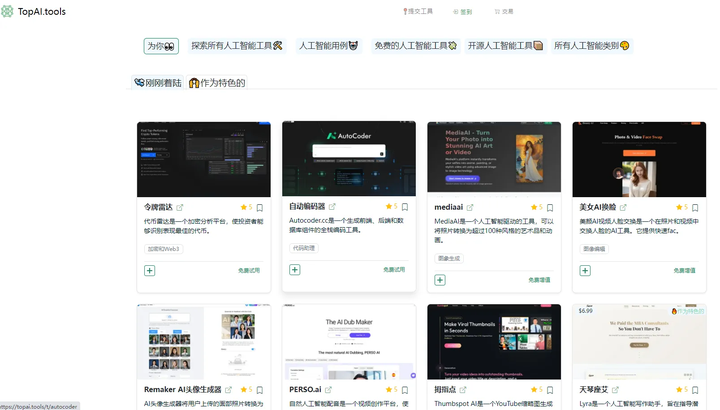Open the Photo & Video Face Swap thumbnail
Image resolution: width=720 pixels, height=410 pixels.
(639, 159)
